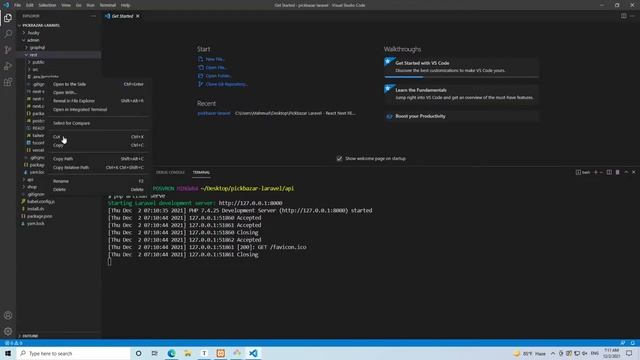Toggle Show welcome page on startup

(x=339, y=158)
